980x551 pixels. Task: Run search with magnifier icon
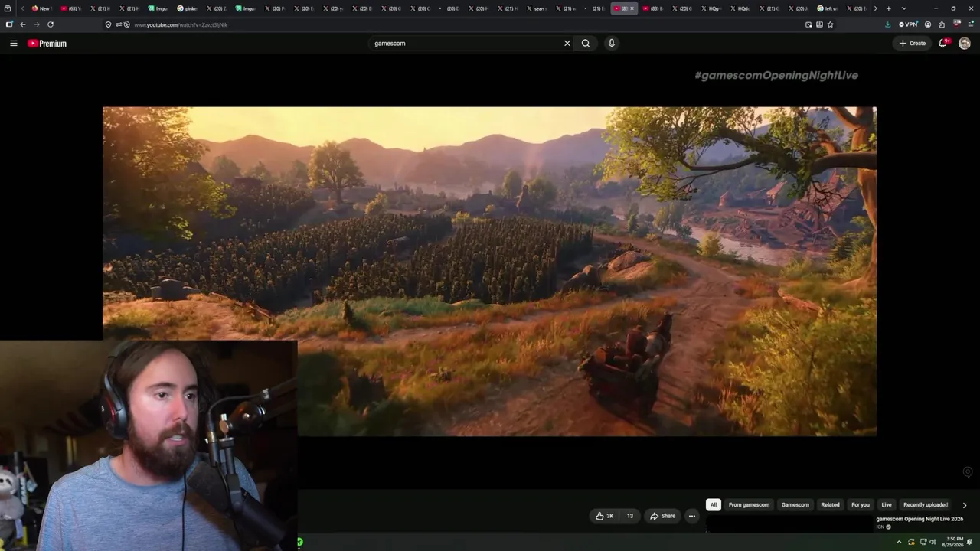(586, 44)
